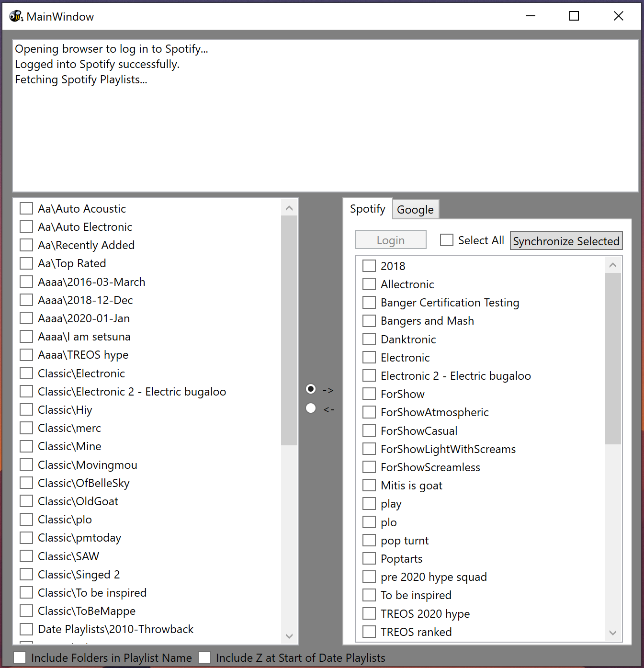Click the left playlist list scrollbar thumb
This screenshot has width=644, height=668.
[x=289, y=330]
